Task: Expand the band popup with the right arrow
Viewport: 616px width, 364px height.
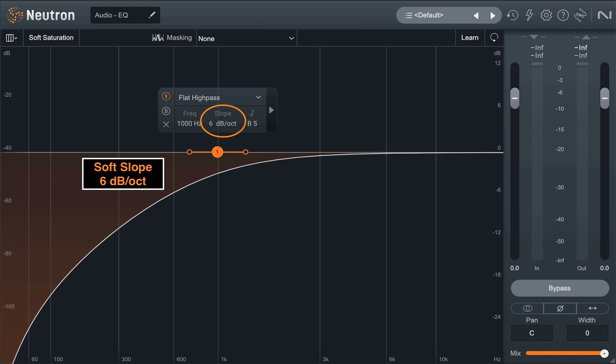Action: click(271, 110)
